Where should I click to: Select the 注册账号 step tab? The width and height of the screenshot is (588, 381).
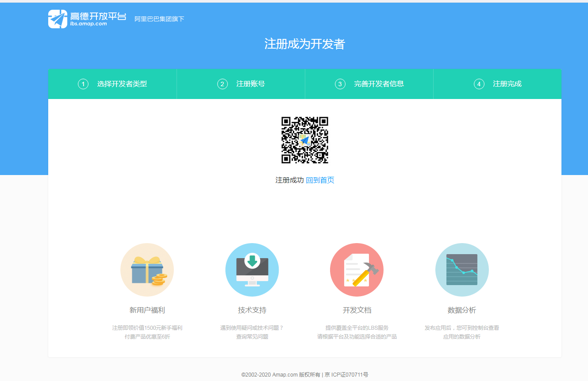pos(241,84)
